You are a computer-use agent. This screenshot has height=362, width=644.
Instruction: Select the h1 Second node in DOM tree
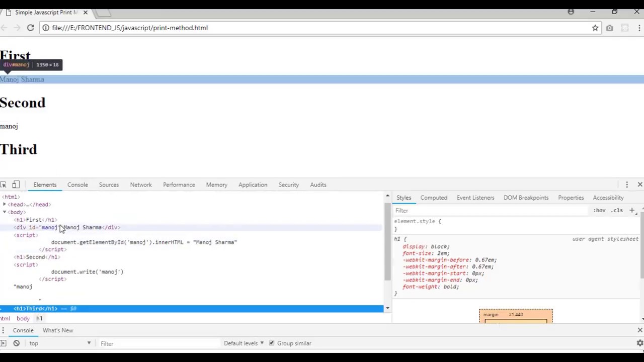[37, 257]
